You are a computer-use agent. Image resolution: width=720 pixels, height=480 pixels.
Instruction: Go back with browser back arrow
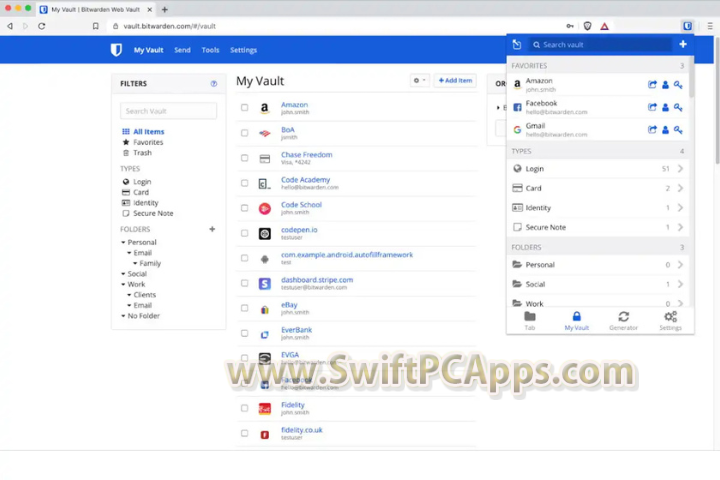10,26
